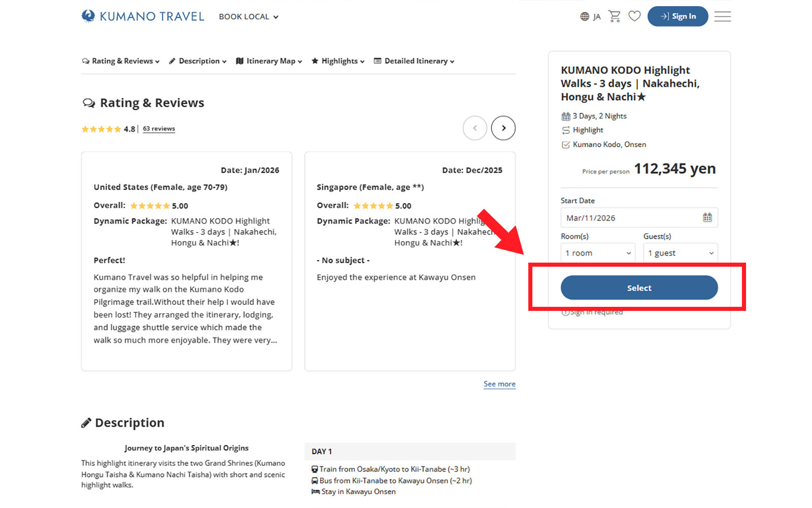Viewport: 812px width, 508px height.
Task: Show previous review with left arrow
Action: click(475, 128)
